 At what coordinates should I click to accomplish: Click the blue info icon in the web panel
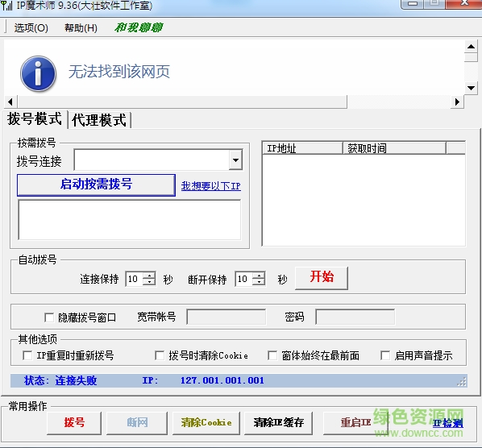pos(38,74)
